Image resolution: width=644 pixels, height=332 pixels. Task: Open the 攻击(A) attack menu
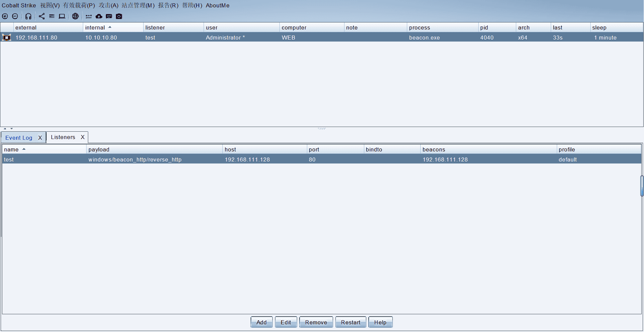click(x=108, y=5)
